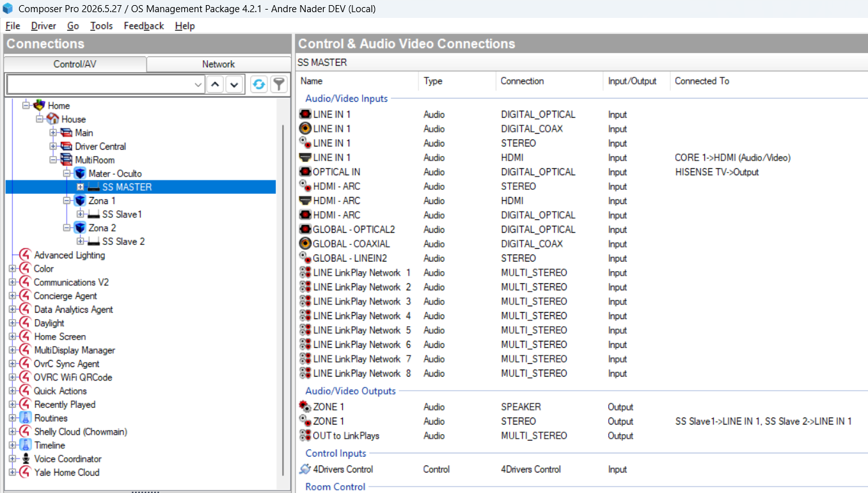Click the ZONE 1 SPEAKER output icon
Screen dimensions: 868x493
pyautogui.click(x=305, y=407)
